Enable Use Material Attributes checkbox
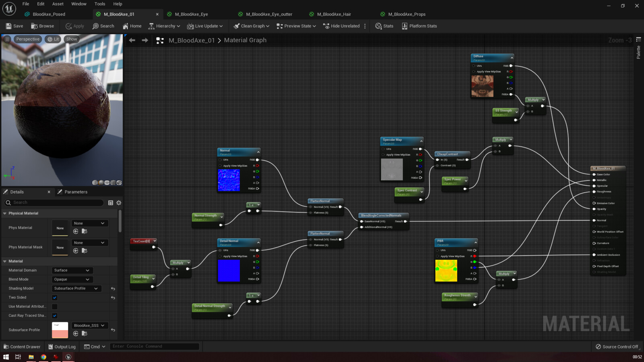 point(55,306)
